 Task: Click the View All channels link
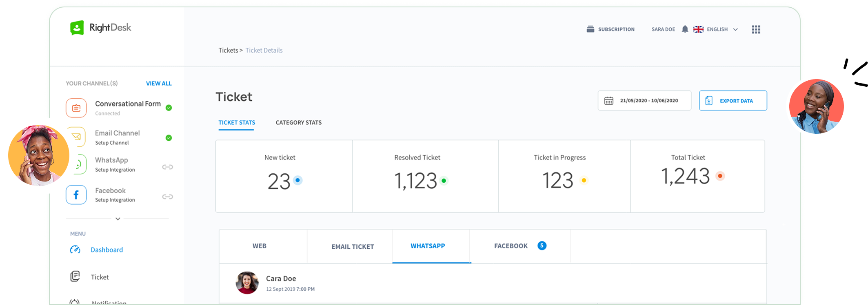pos(159,84)
